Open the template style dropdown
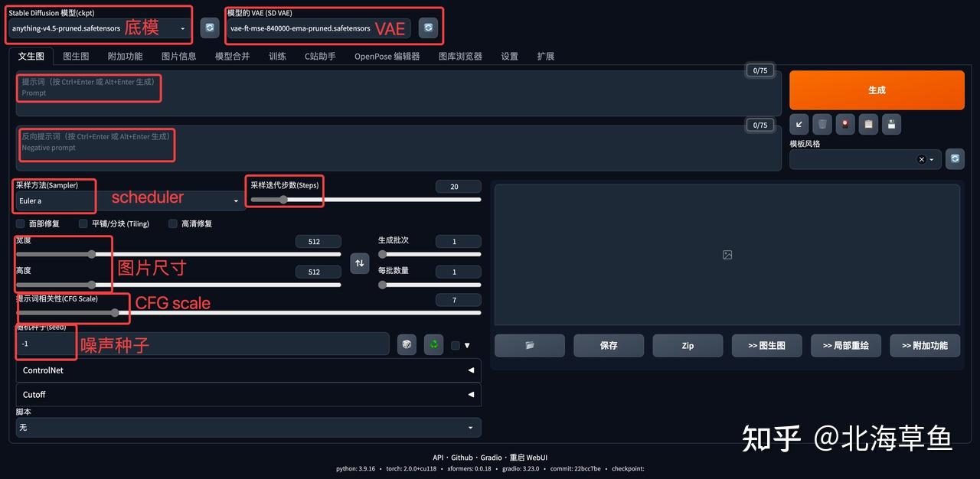The height and width of the screenshot is (479, 980). tap(865, 159)
